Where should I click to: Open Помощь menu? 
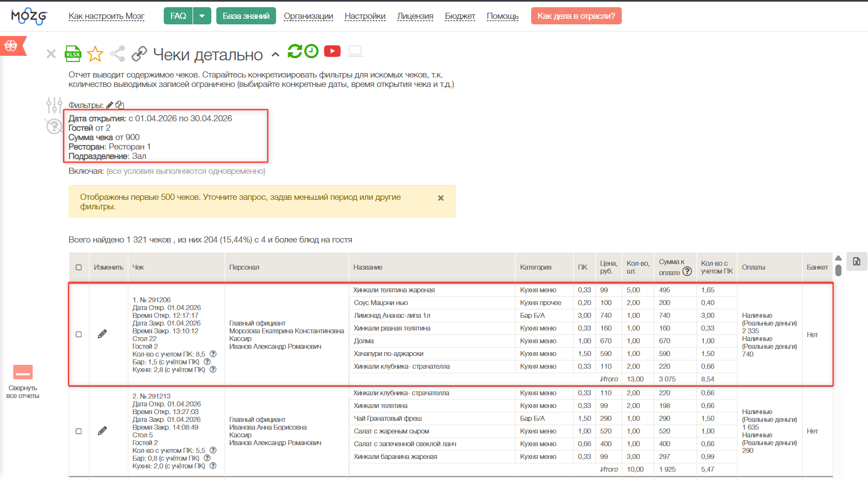click(x=503, y=16)
